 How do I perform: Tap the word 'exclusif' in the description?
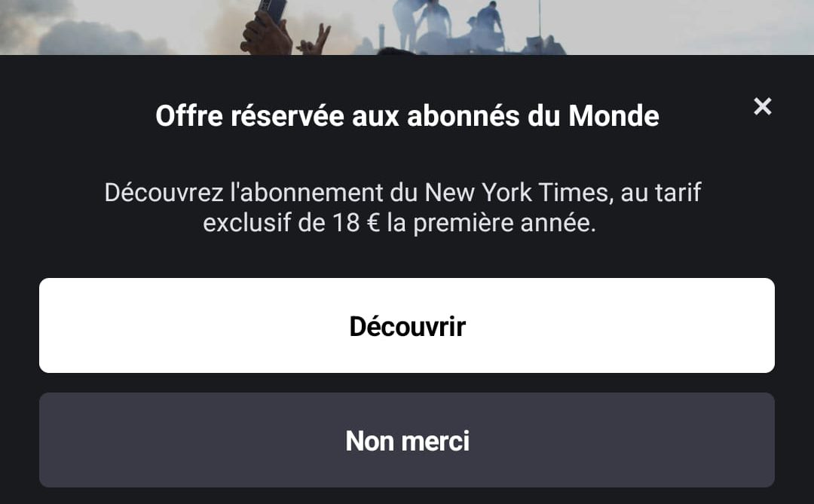click(247, 223)
